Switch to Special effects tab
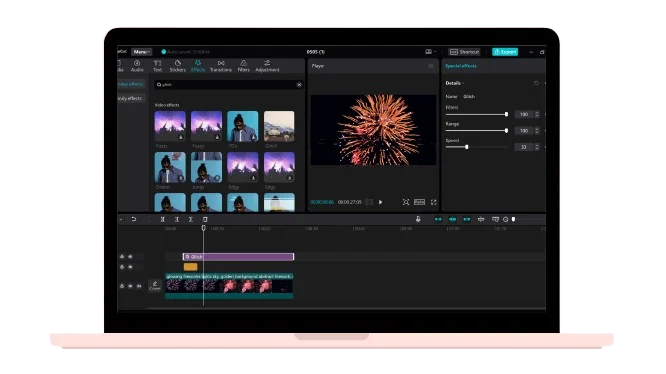Screen dimensions: 666x374 [461, 66]
